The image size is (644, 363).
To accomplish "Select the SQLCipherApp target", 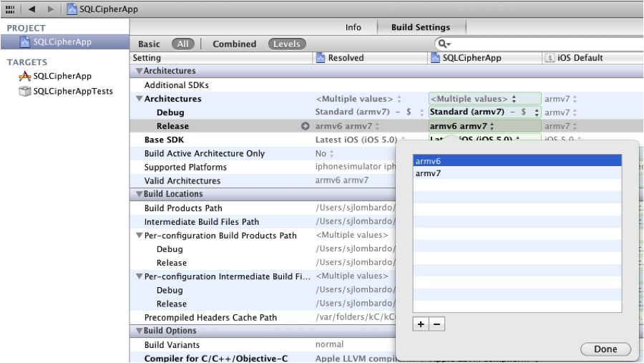I will (62, 76).
